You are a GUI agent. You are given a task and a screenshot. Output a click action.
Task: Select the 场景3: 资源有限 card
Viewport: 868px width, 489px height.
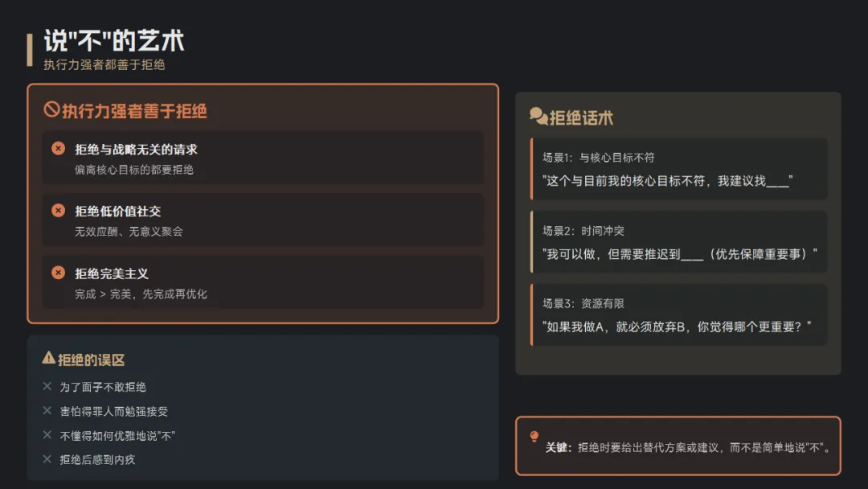(678, 314)
